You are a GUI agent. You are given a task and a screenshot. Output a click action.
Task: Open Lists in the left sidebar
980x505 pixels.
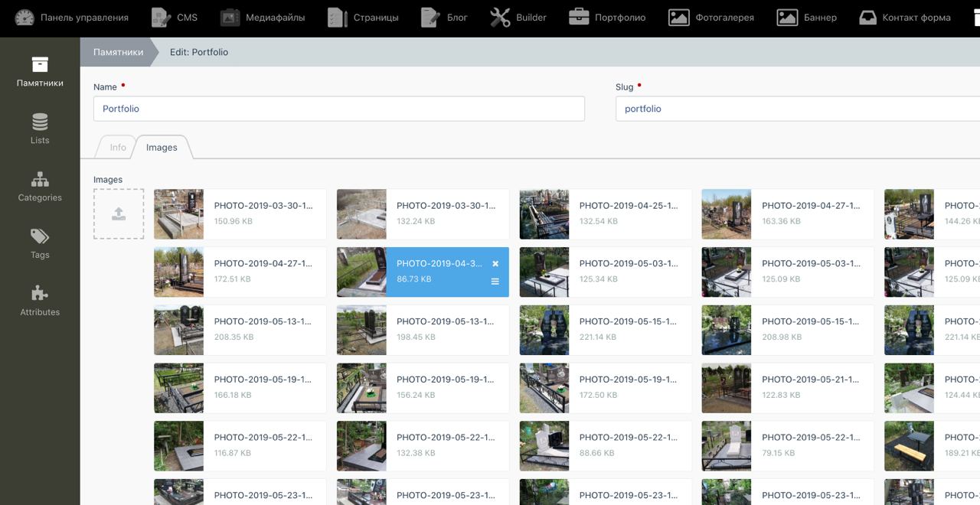coord(40,129)
